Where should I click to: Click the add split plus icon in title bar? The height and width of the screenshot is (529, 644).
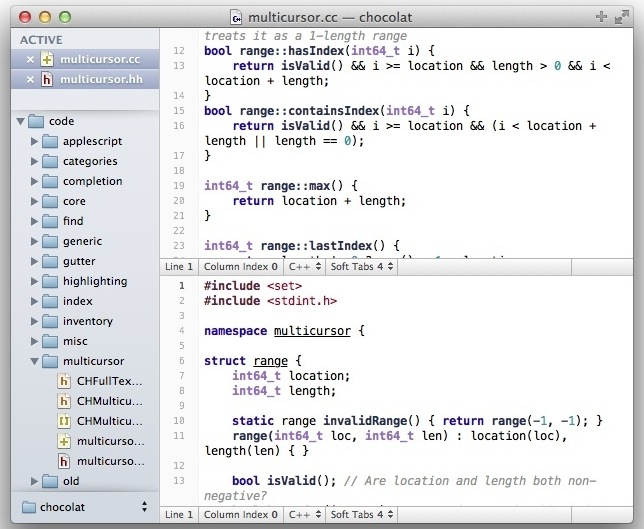tap(600, 17)
